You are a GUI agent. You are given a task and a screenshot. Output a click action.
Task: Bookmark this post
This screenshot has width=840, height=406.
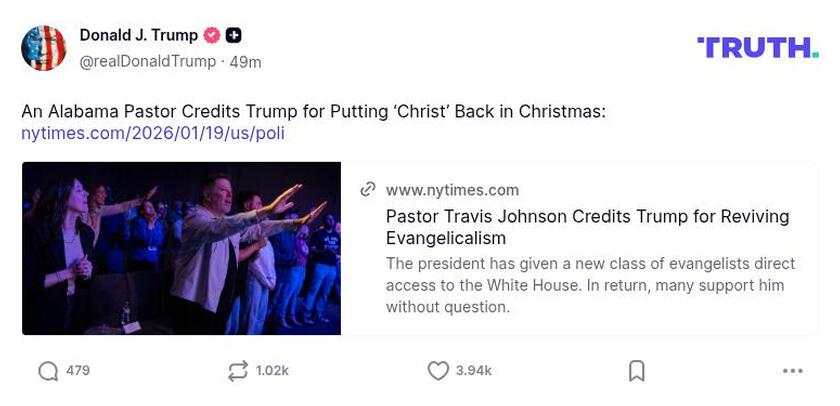point(636,371)
